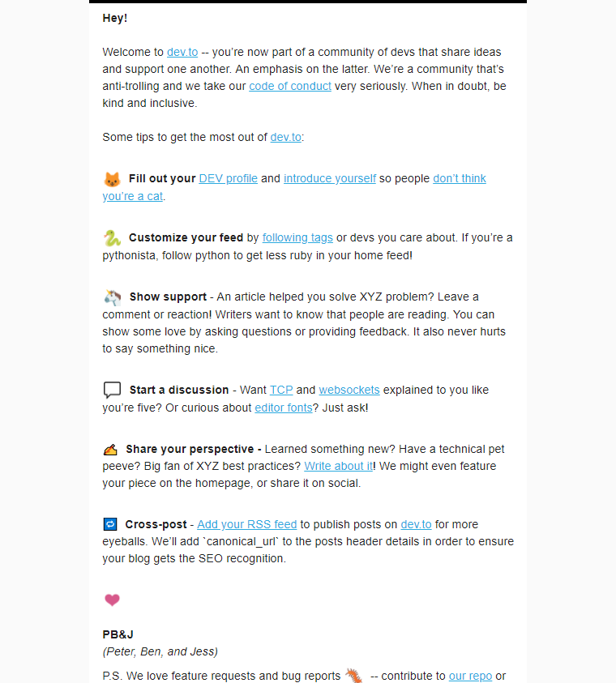Screen dimensions: 616x683
Task: Open dev.to link after 'Some tips'
Action: point(286,137)
